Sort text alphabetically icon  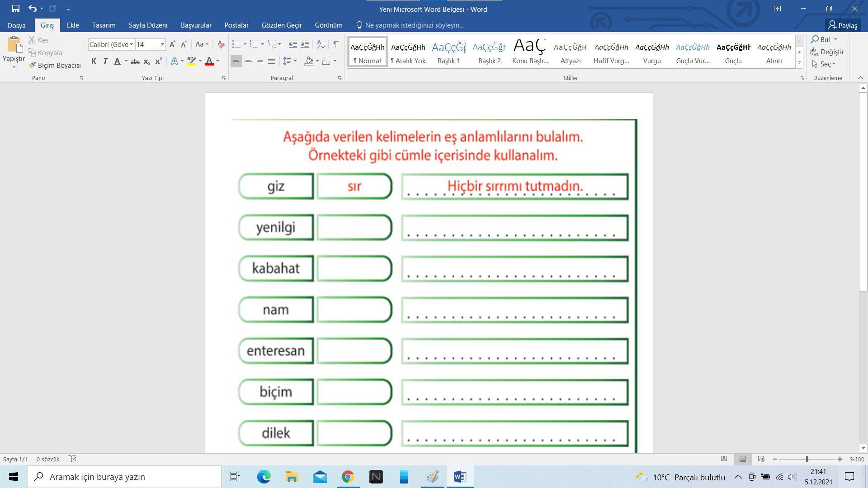pos(321,44)
